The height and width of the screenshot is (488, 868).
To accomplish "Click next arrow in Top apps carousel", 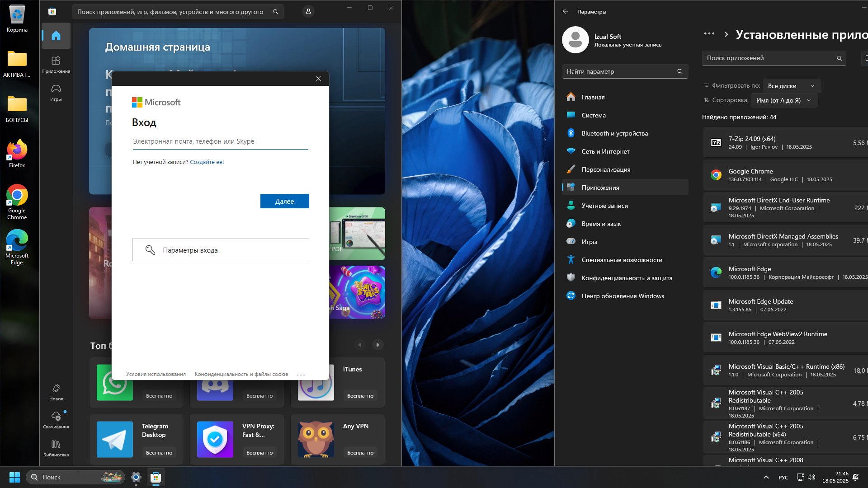I will (x=378, y=345).
